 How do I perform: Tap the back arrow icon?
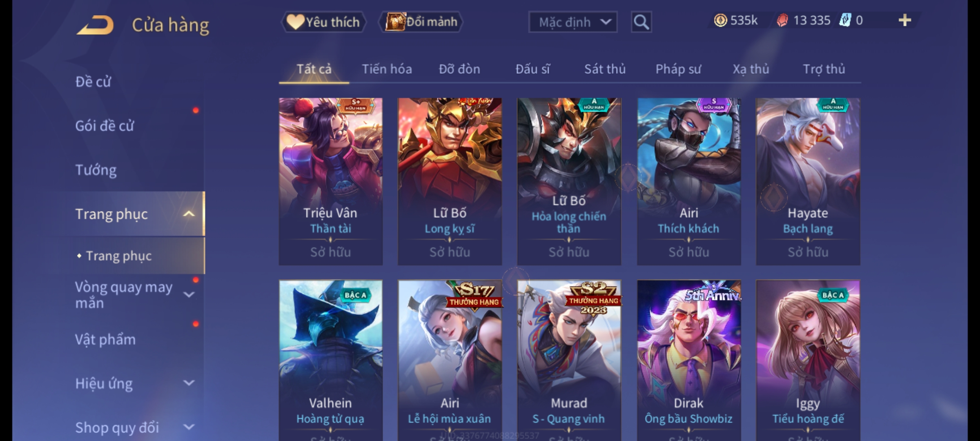pos(95,25)
